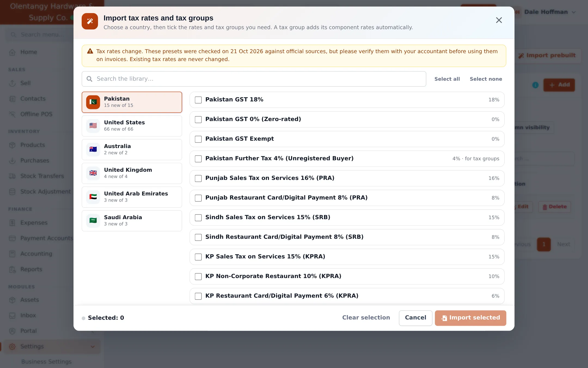
Task: Click Clear selection
Action: pos(366,318)
